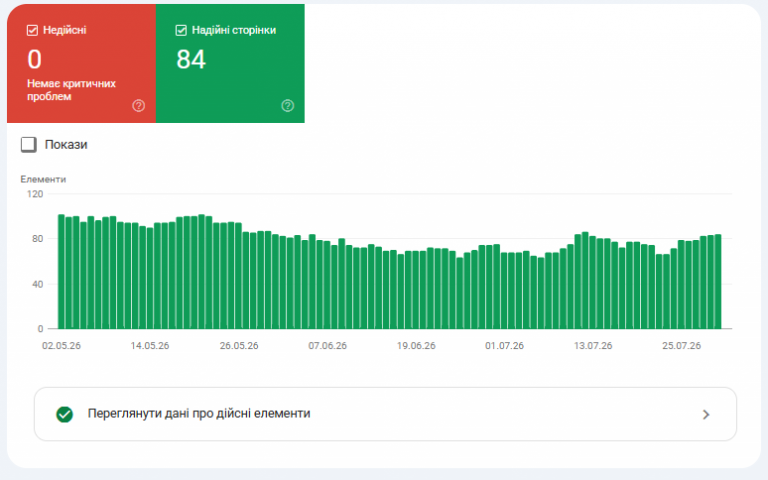Expand chevron arrow on valid items row

(706, 414)
